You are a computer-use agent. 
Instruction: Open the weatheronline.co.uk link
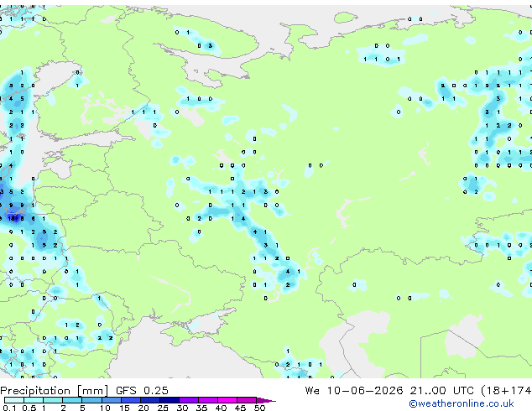coord(462,403)
